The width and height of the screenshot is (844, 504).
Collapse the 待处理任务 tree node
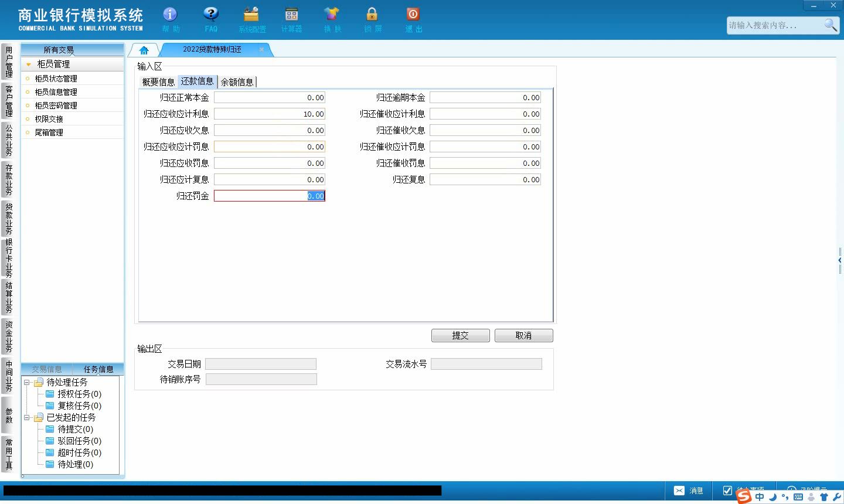coord(26,382)
